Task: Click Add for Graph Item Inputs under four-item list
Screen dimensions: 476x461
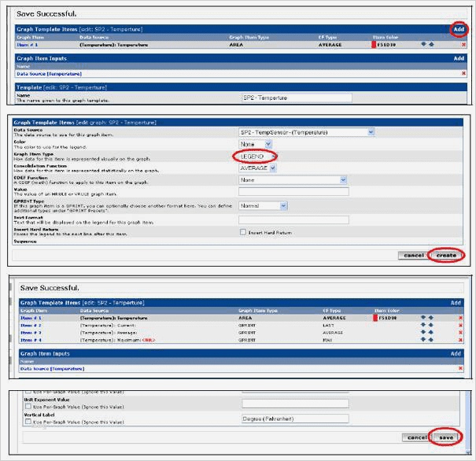Action: (x=456, y=353)
